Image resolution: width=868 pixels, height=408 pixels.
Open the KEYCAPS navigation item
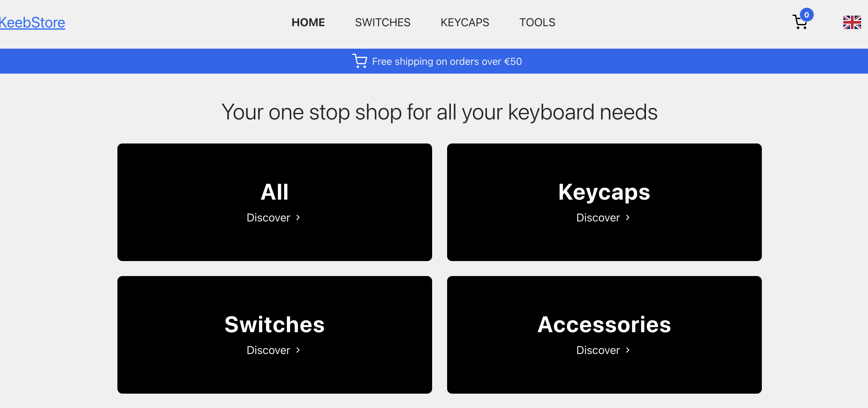(465, 22)
